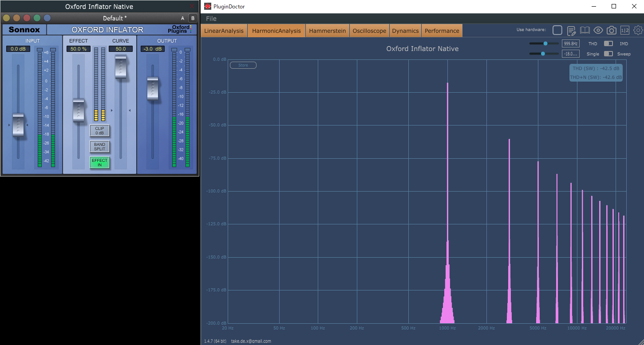This screenshot has width=644, height=345.
Task: Click the yellow circle plugin button
Action: point(6,18)
